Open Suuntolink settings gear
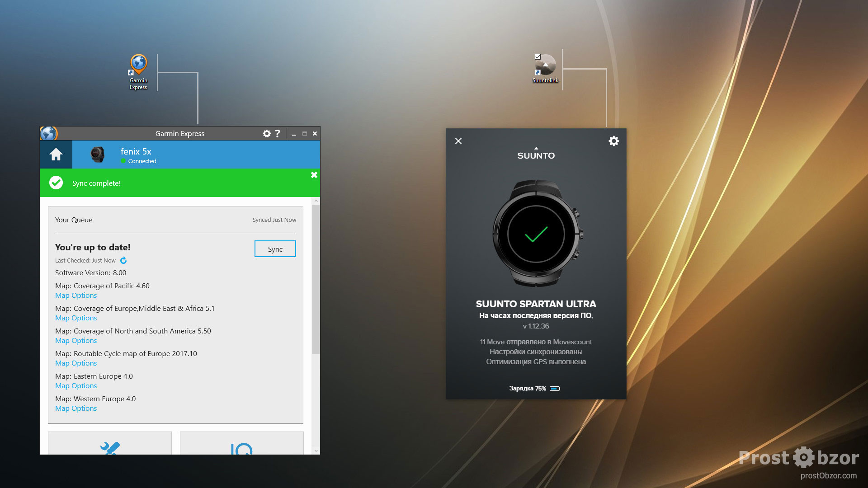 point(613,141)
